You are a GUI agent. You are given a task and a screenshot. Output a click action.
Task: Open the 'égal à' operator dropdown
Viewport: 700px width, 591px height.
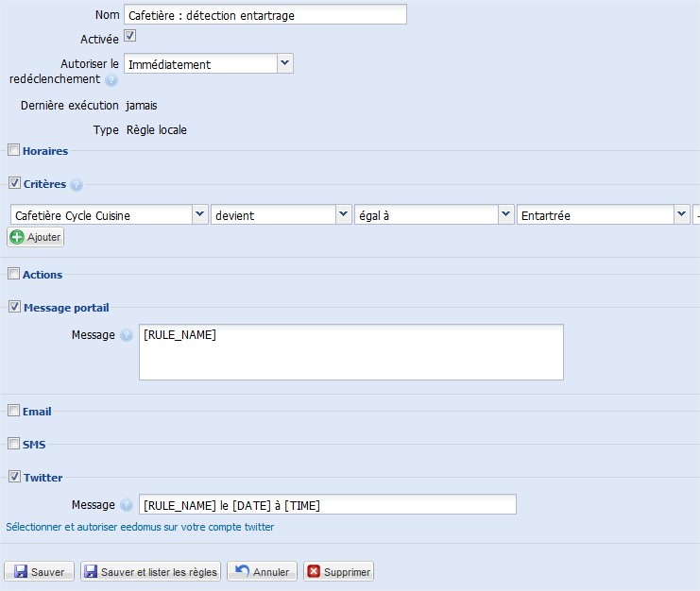coord(505,214)
